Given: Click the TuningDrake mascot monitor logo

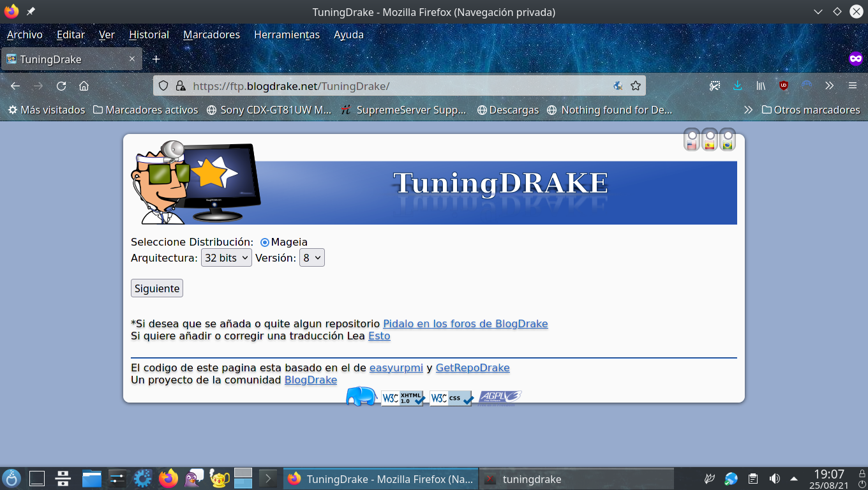Looking at the screenshot, I should [x=195, y=182].
